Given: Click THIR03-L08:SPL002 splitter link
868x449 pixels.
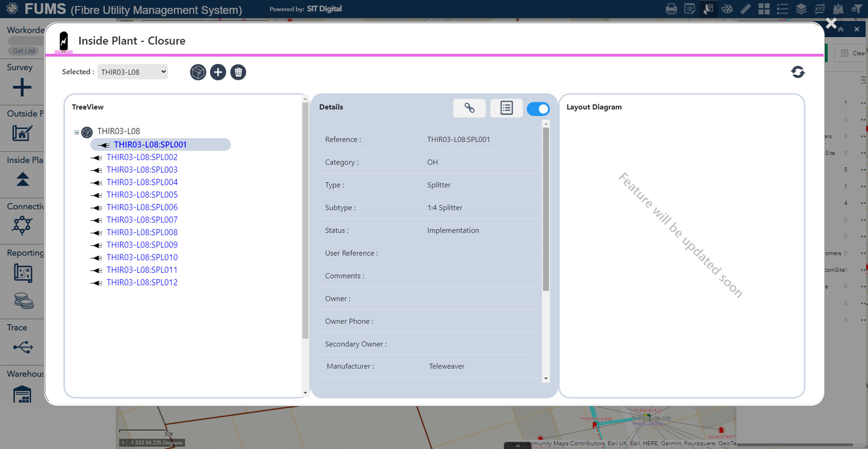Looking at the screenshot, I should tap(142, 157).
